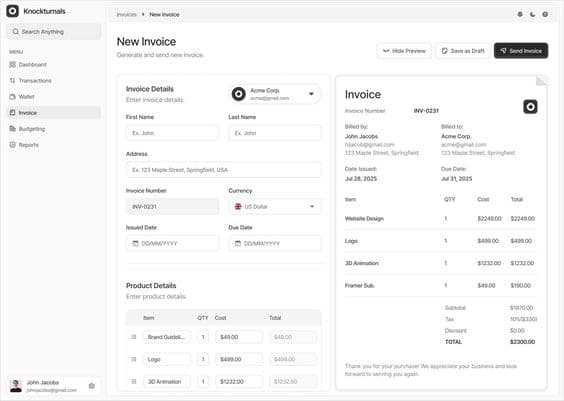Click the Send Invoice button
Image resolution: width=564 pixels, height=401 pixels.
pyautogui.click(x=521, y=51)
